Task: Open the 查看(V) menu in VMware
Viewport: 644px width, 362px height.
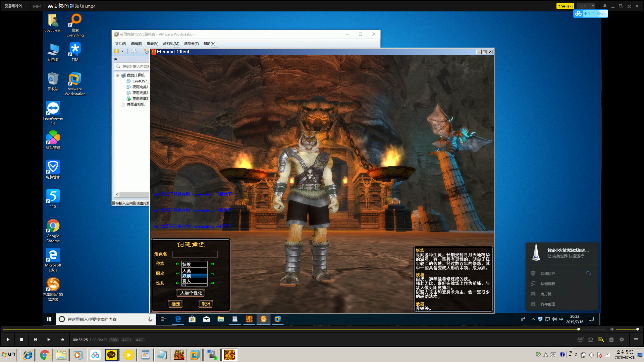Action: (152, 44)
